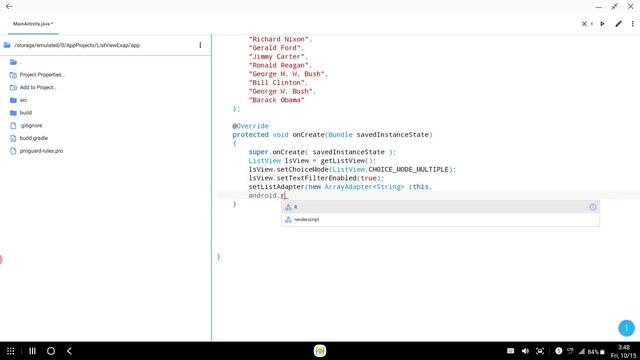
Task: Click the 84% battery indicator
Action: pos(596,351)
